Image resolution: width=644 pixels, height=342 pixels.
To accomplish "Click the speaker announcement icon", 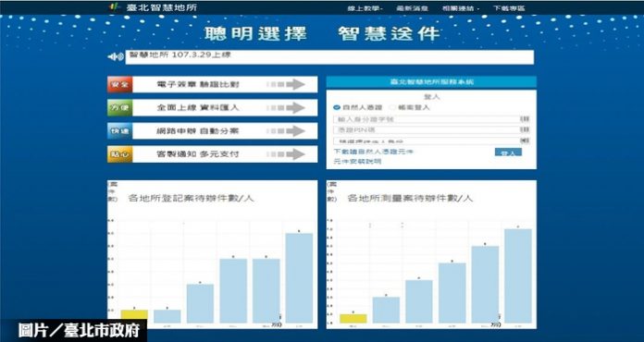I will point(116,57).
